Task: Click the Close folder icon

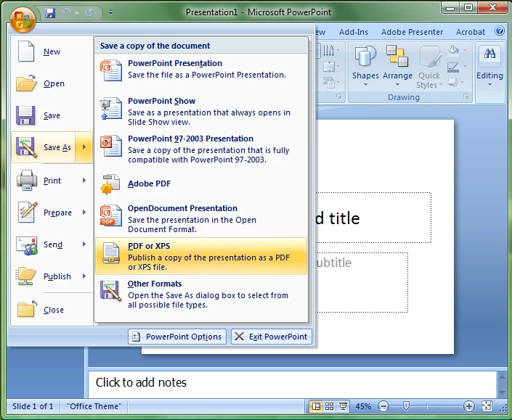Action: coord(27,309)
